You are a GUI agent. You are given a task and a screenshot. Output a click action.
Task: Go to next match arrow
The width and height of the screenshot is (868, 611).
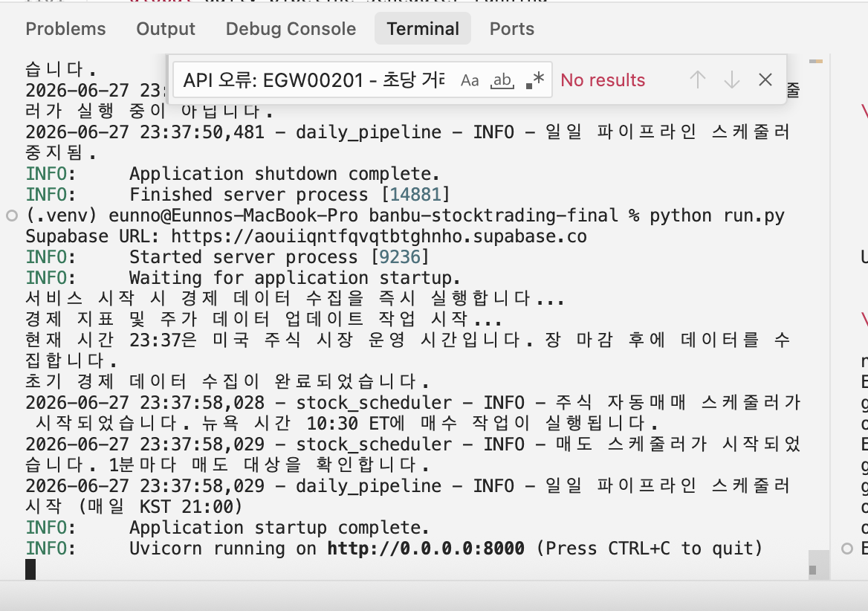point(732,80)
